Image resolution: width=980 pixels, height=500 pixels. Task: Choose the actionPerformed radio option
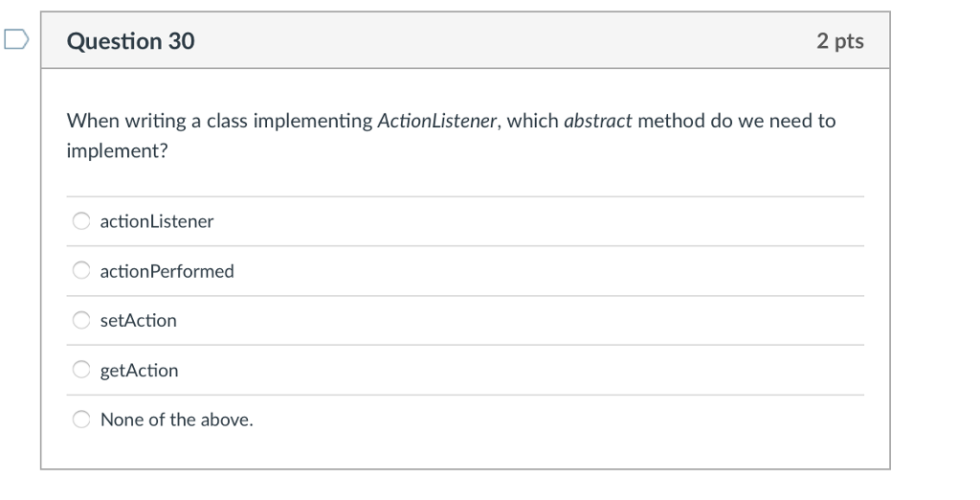tap(81, 270)
